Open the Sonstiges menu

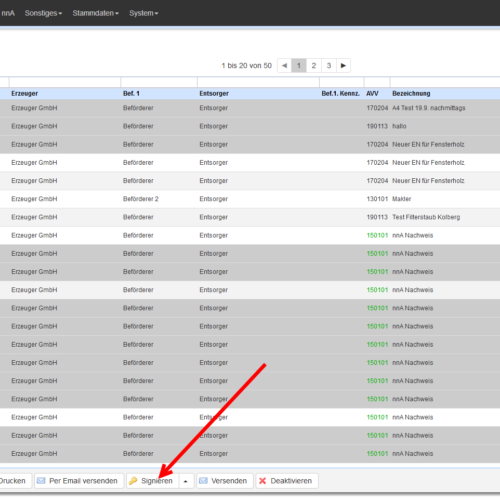pyautogui.click(x=43, y=13)
